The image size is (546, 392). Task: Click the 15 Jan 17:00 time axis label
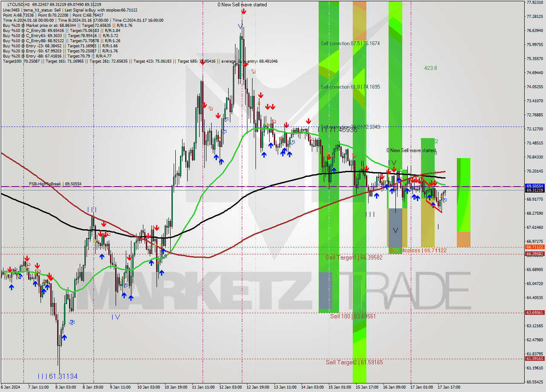(367, 388)
